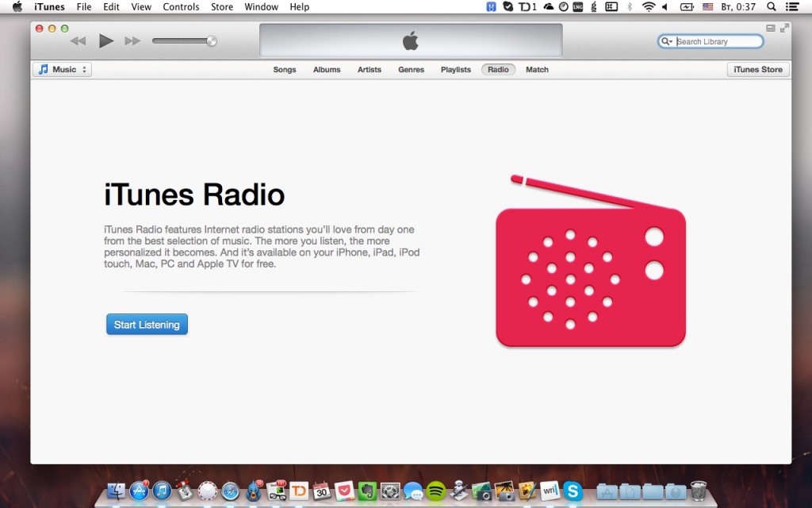Viewport: 812px width, 508px height.
Task: Open the iTunes application menu
Action: [x=49, y=6]
